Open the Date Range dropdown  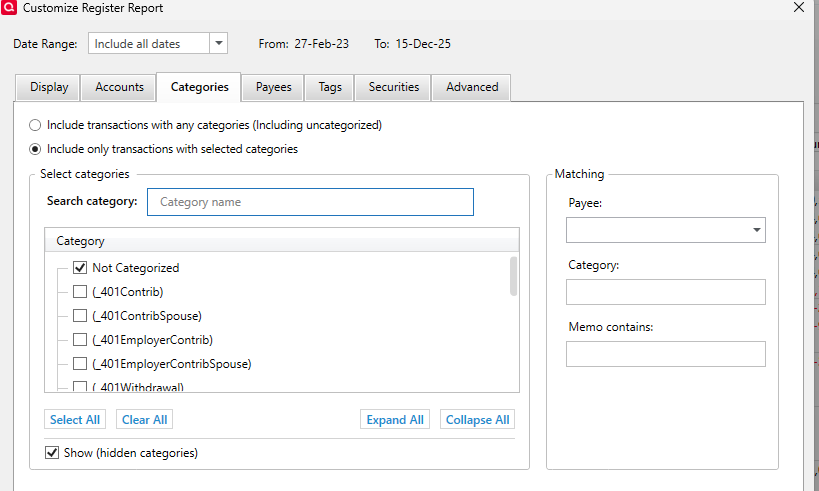(x=219, y=44)
